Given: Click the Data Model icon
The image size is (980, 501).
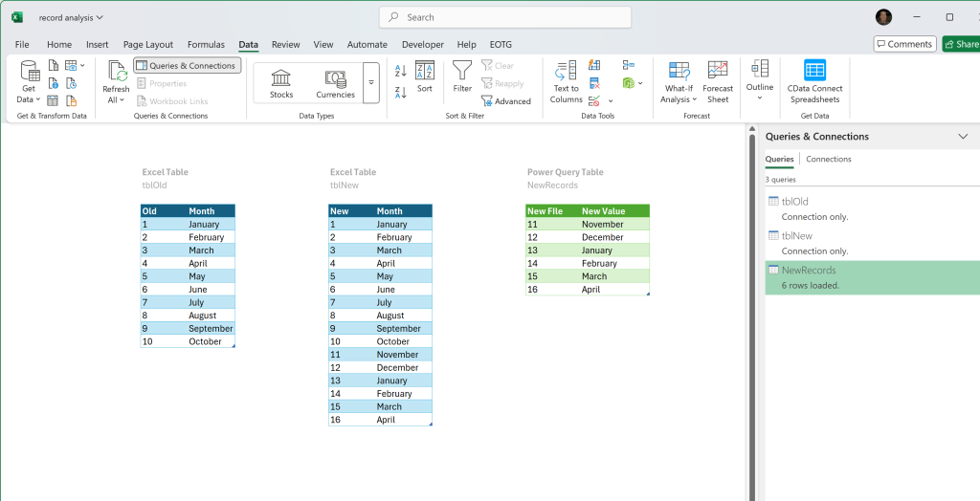Looking at the screenshot, I should [x=628, y=83].
